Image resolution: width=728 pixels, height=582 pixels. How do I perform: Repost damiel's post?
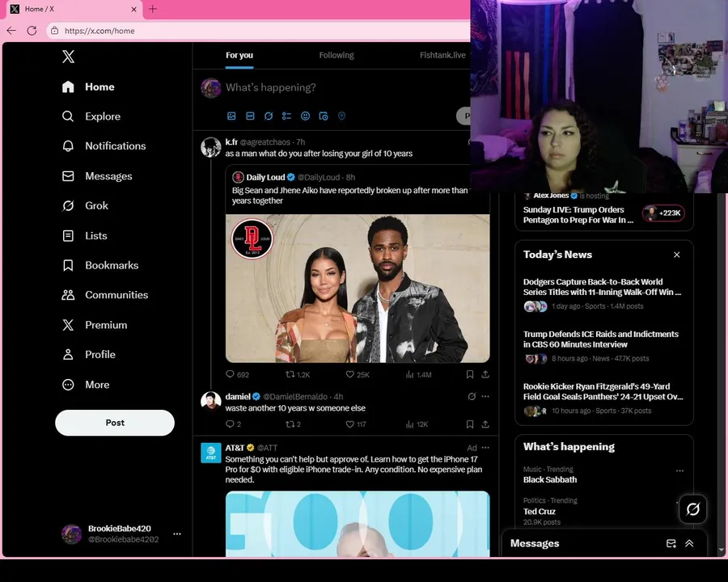(x=293, y=424)
